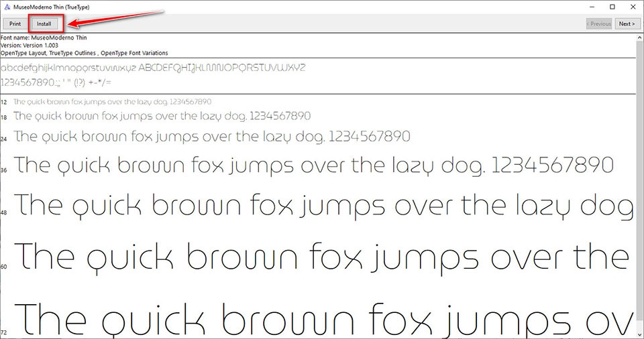Click the scrollbar up arrow

coord(640,38)
